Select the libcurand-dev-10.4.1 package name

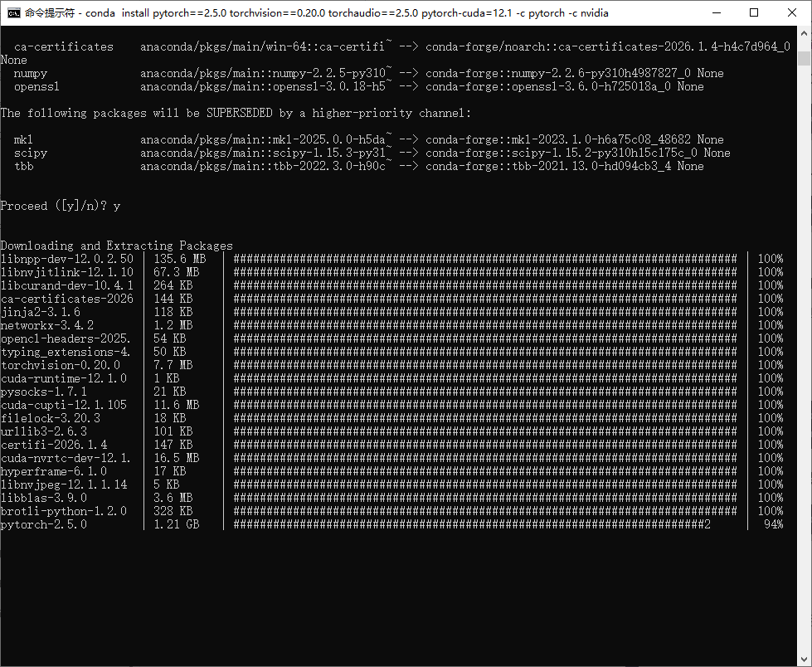point(67,285)
